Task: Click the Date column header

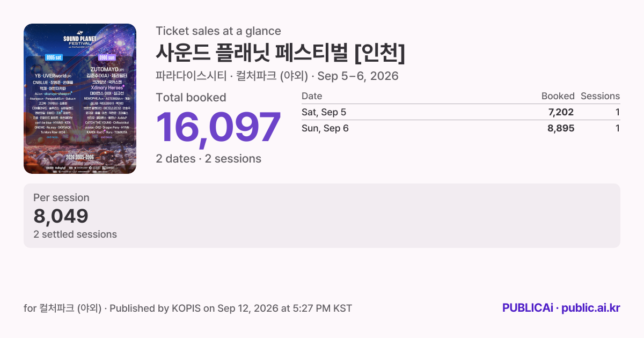Action: click(312, 96)
